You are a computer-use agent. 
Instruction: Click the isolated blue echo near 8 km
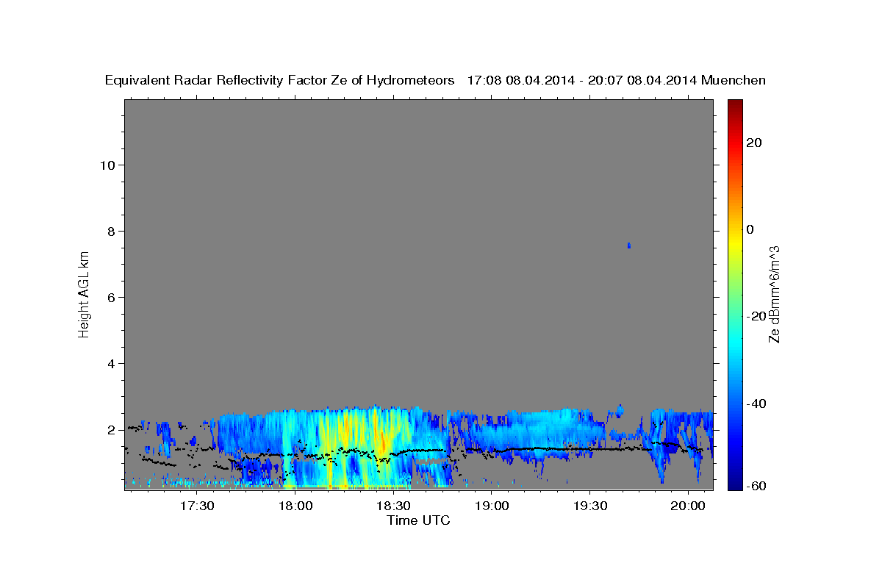click(x=628, y=245)
